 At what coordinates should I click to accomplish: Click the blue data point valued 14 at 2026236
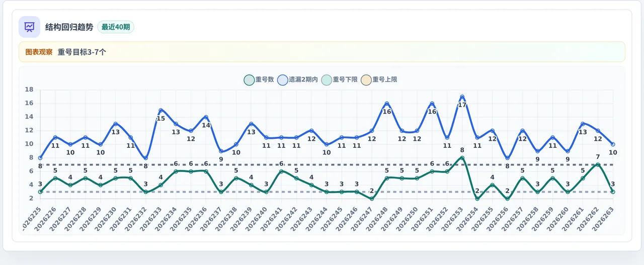point(206,117)
